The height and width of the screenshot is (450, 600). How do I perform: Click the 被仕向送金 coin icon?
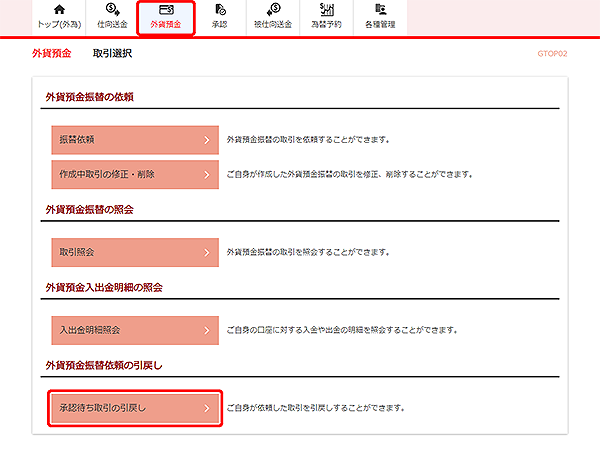coord(273,9)
